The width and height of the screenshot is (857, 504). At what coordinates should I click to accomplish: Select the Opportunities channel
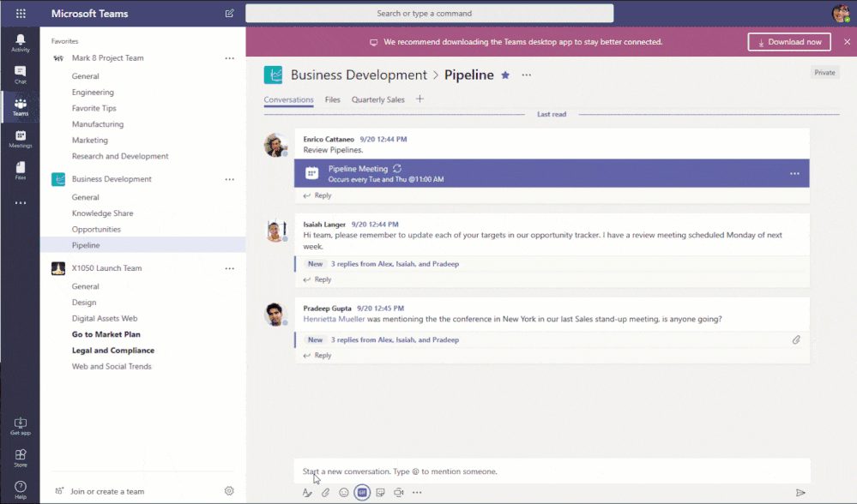96,230
